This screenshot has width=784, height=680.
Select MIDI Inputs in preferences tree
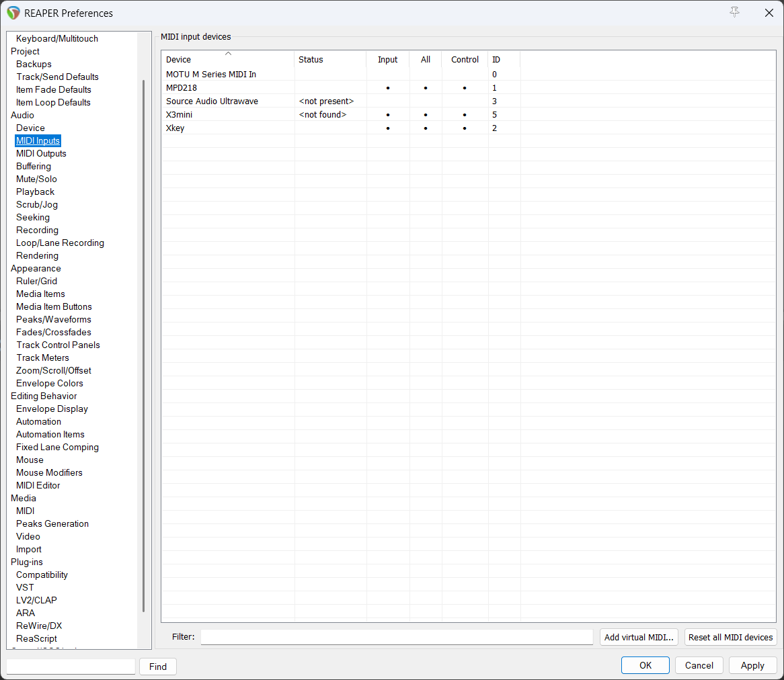click(x=38, y=141)
